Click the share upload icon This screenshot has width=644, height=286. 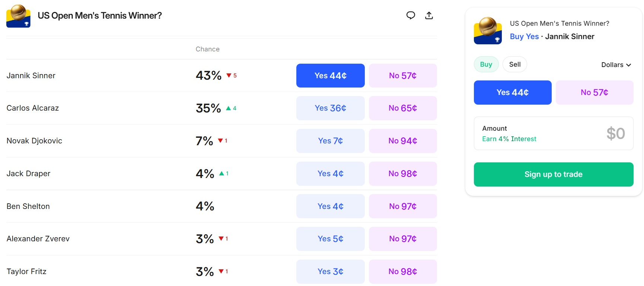[x=429, y=15]
